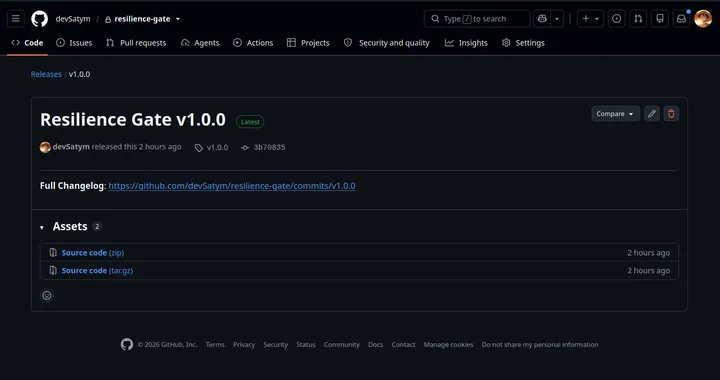Go to GitHub home via Octocat logo
Viewport: 720px width, 380px height.
click(39, 19)
